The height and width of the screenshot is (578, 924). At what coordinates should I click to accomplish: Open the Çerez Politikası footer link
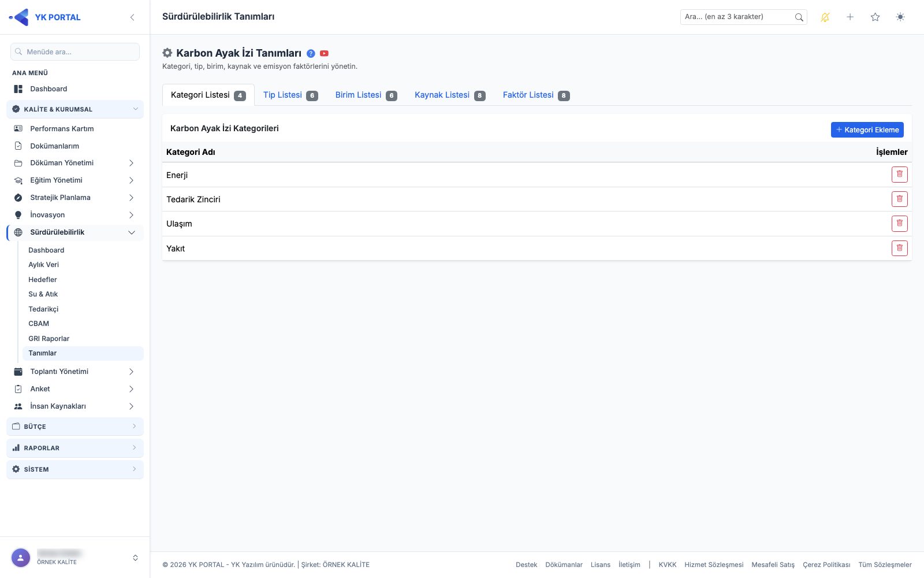[x=826, y=565]
